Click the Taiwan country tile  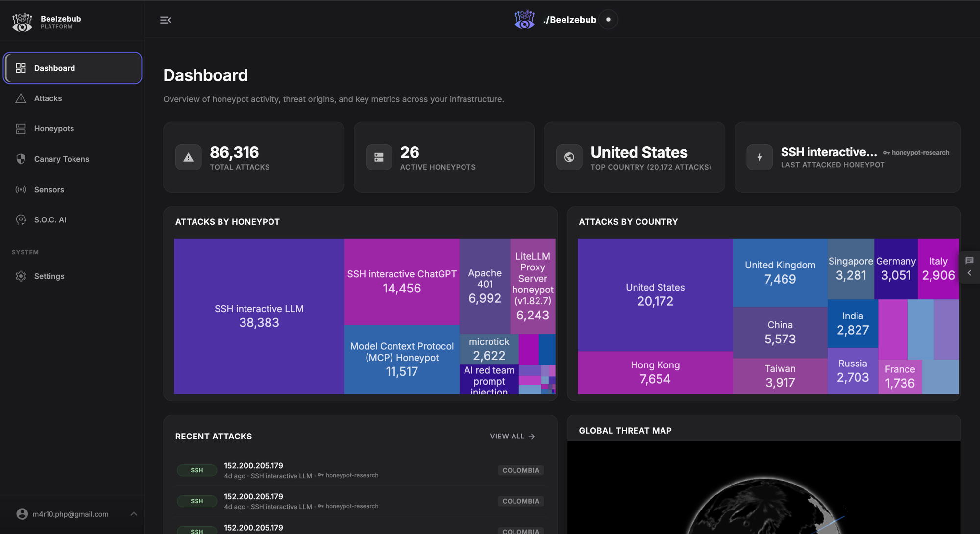[780, 376]
